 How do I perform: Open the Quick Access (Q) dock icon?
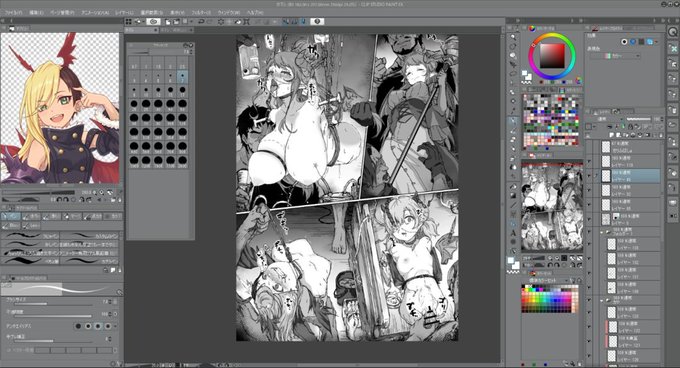[673, 32]
